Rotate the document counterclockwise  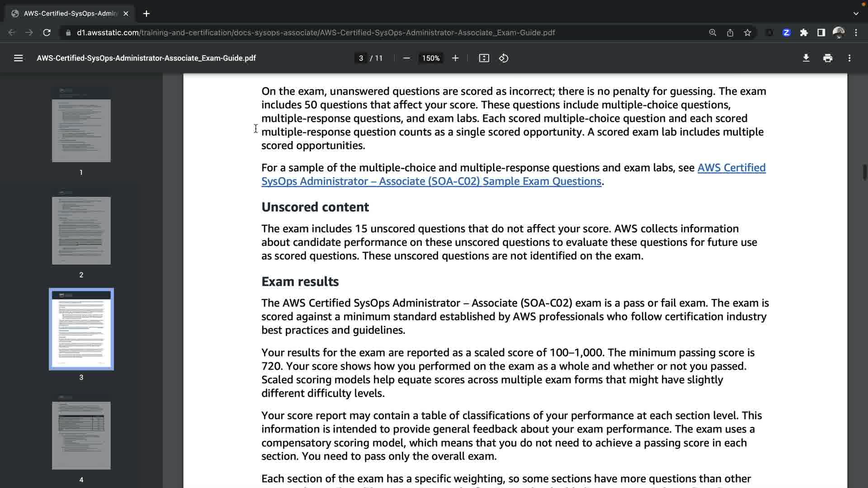(x=504, y=58)
